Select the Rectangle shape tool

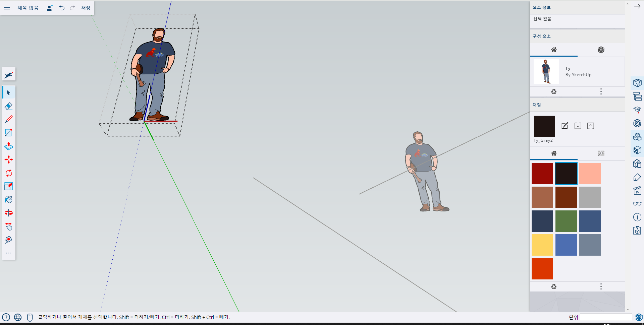click(x=9, y=133)
